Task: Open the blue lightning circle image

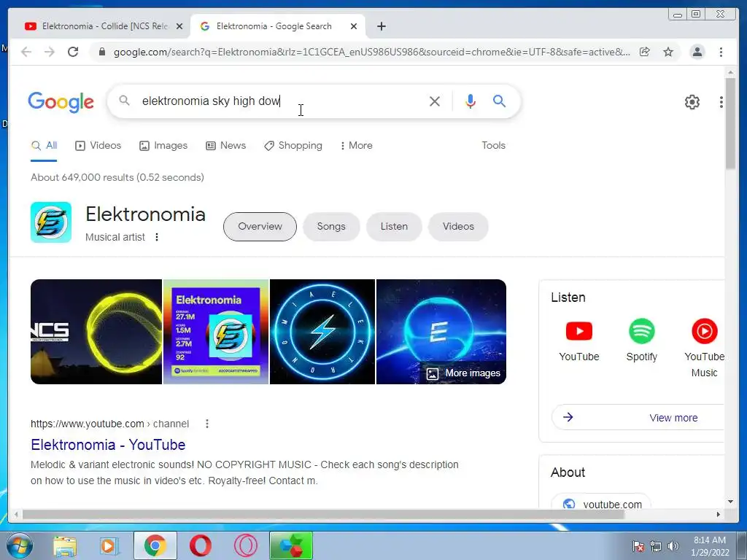Action: point(322,332)
